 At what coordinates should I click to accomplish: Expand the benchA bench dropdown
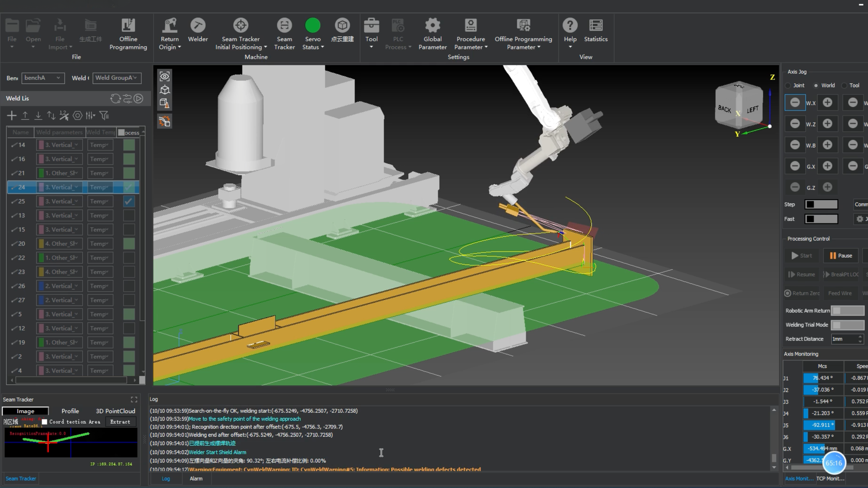(x=43, y=78)
